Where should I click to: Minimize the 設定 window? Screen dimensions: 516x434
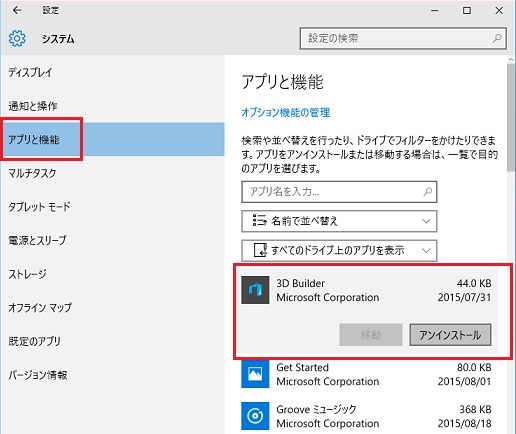pyautogui.click(x=434, y=11)
